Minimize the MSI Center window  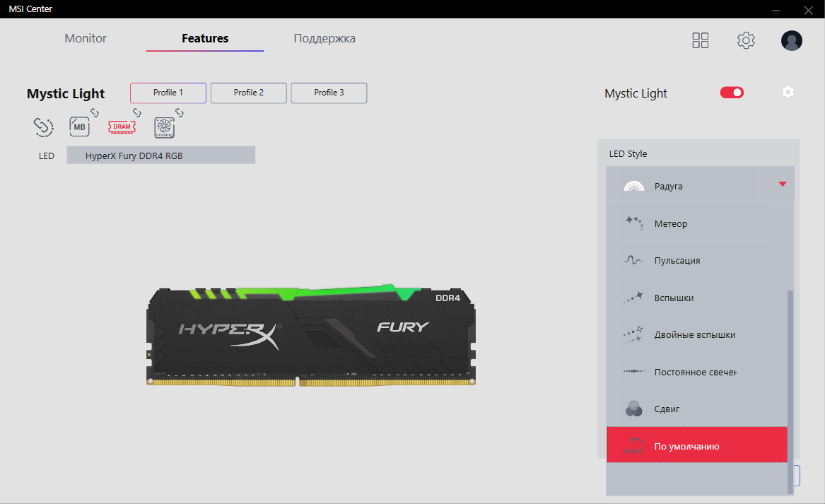(x=776, y=10)
